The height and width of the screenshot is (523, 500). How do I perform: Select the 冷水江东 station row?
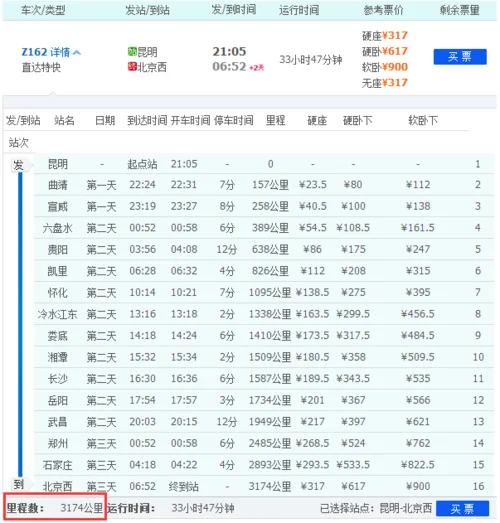[264, 314]
